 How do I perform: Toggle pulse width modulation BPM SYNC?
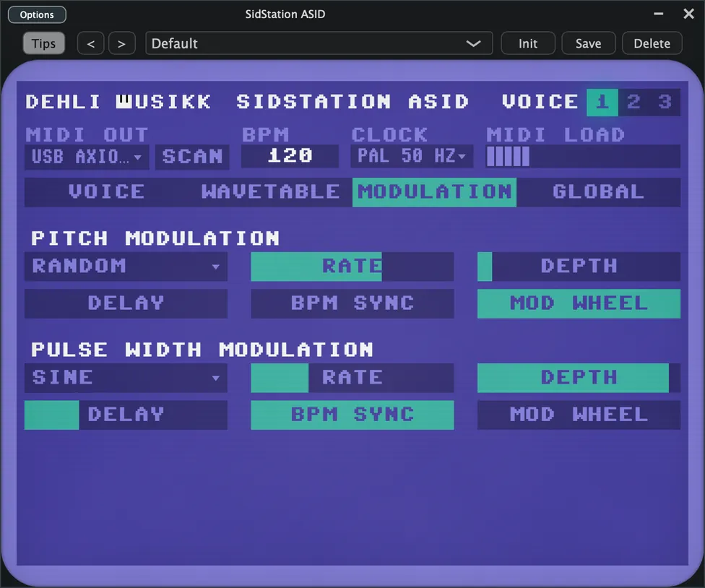click(x=352, y=415)
